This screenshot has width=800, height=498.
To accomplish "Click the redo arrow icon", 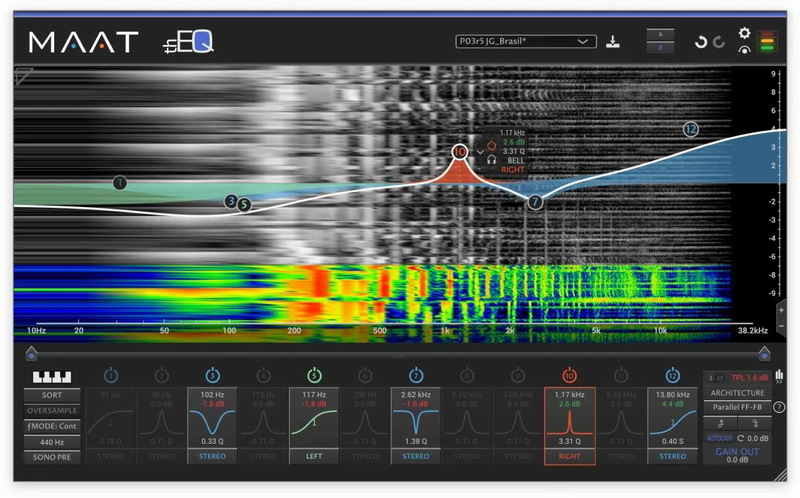I will point(719,42).
